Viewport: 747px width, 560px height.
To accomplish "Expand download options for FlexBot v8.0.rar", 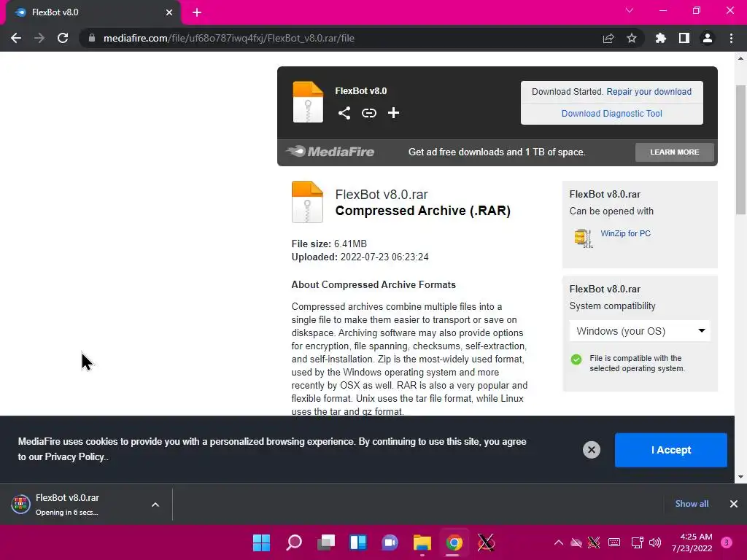I will click(x=155, y=505).
